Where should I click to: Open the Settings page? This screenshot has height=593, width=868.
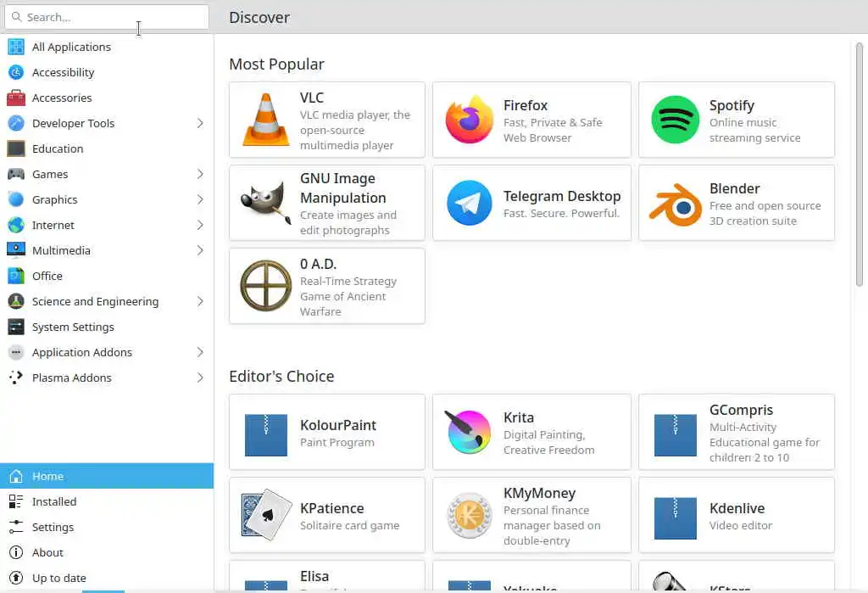[107, 527]
